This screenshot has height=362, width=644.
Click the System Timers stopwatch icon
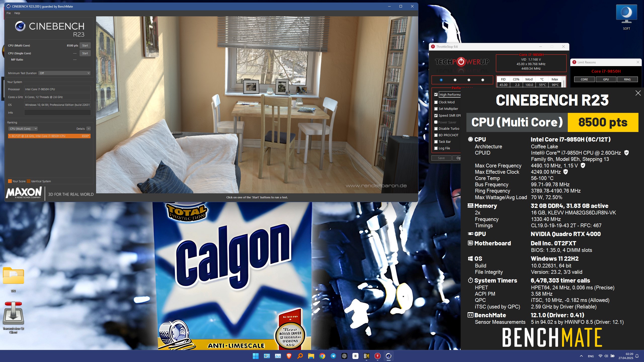[x=470, y=280]
